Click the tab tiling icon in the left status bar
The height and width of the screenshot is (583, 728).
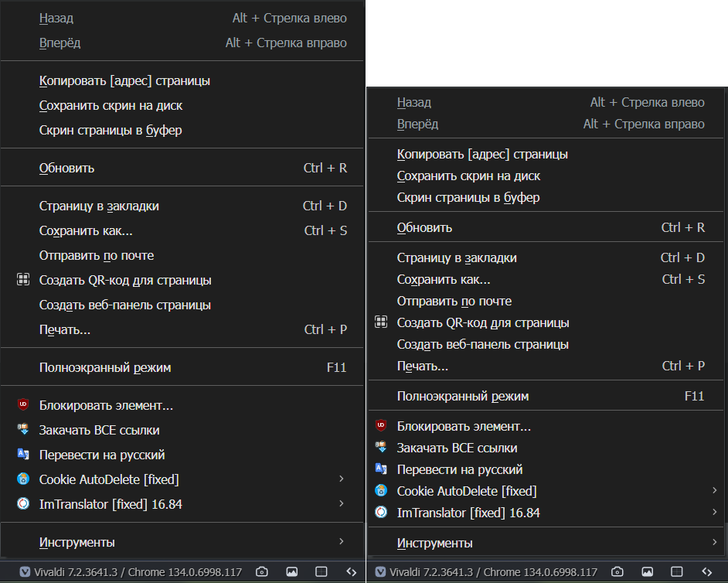click(x=321, y=572)
